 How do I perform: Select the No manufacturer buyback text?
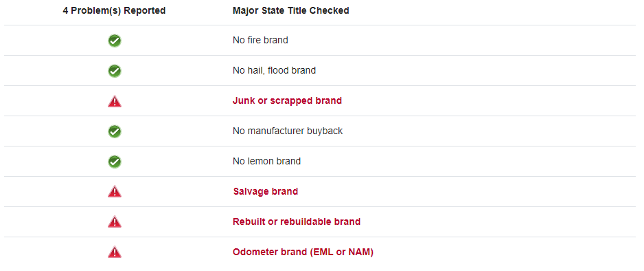[x=288, y=131]
